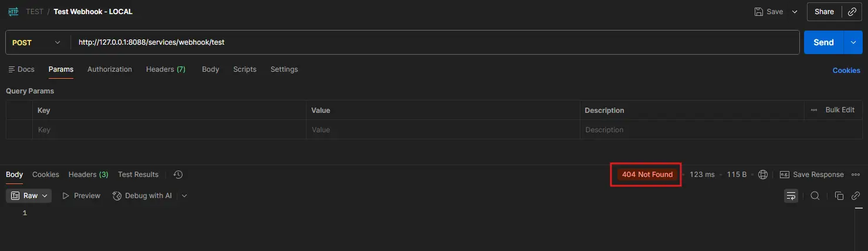Open response more options ellipsis
The image size is (868, 251).
[x=856, y=175]
